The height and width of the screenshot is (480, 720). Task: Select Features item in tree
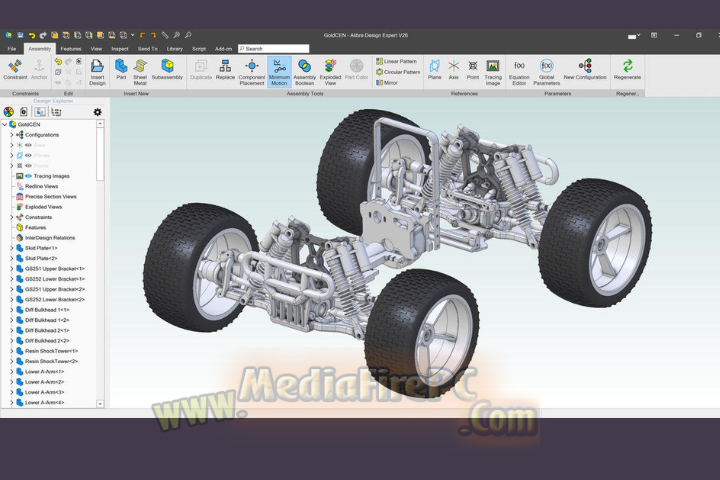35,227
